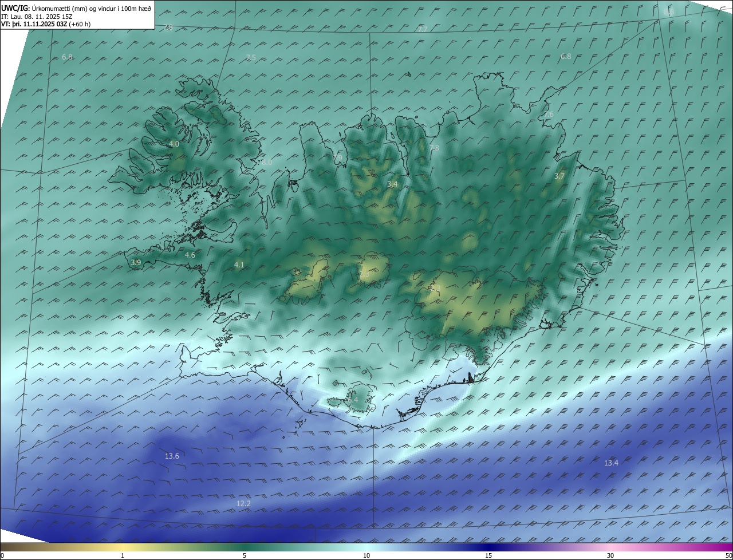This screenshot has width=733, height=560.
Task: Click the 7.7 value label
Action: coord(423,29)
